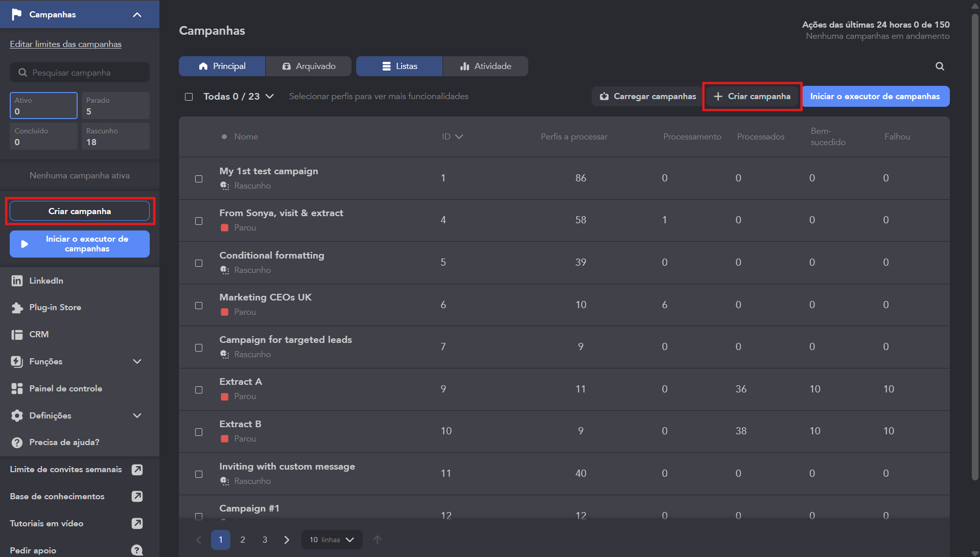Open Tutoriais em vídeo external link icon
Viewport: 980px width, 557px height.
[137, 523]
